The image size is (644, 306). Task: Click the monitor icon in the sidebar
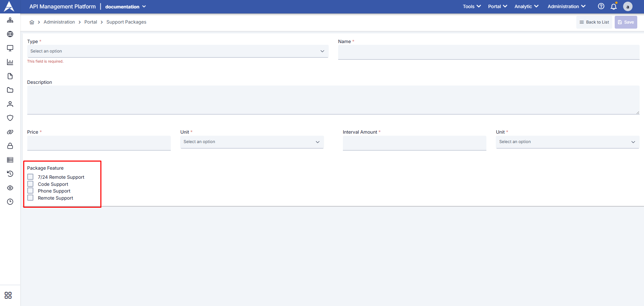click(x=10, y=48)
